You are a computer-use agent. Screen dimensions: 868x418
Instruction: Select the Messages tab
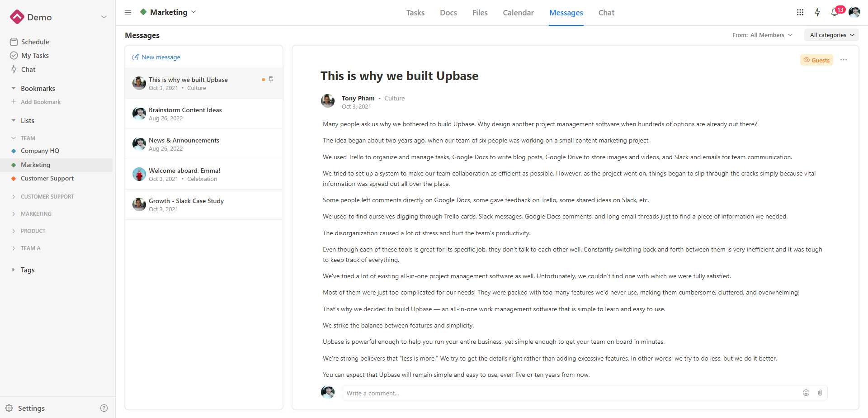pos(566,13)
